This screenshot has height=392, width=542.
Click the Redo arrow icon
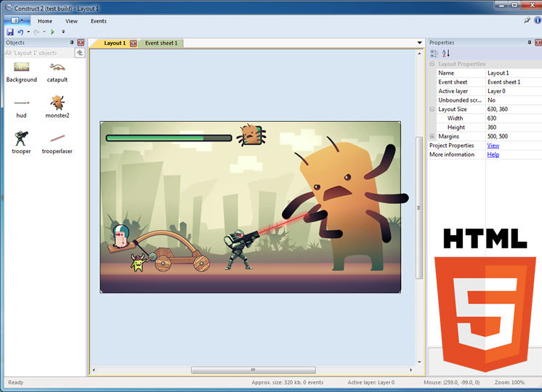coord(36,32)
